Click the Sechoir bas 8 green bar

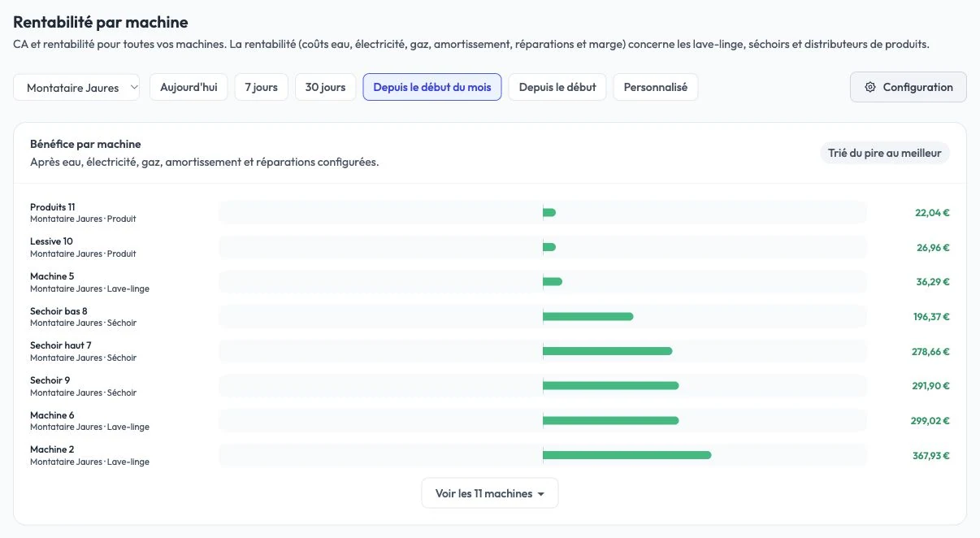(x=588, y=316)
